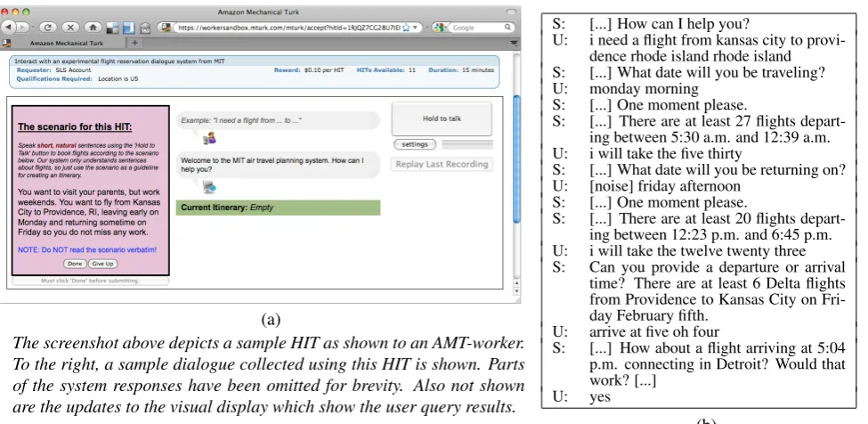Screen dimensions: 868x424
Task: Click the gray tag toolbar icon
Action: [x=145, y=28]
